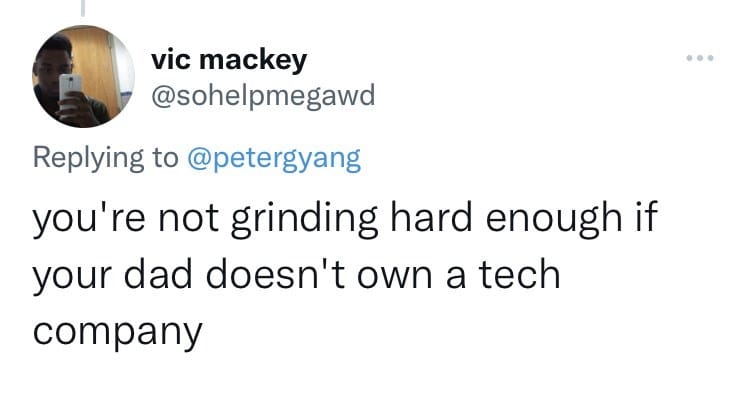This screenshot has height=398, width=750.
Task: Open vic mackey's profile picture
Action: (x=83, y=77)
